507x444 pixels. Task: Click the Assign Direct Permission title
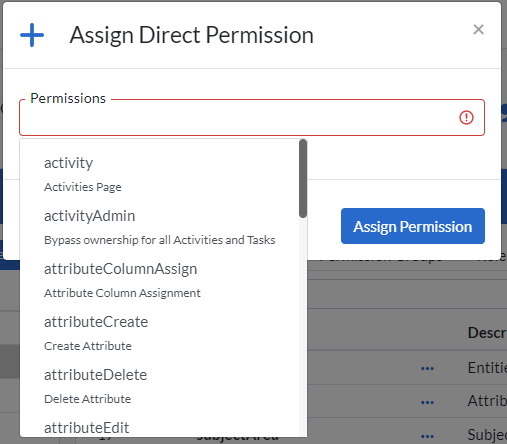click(x=192, y=35)
